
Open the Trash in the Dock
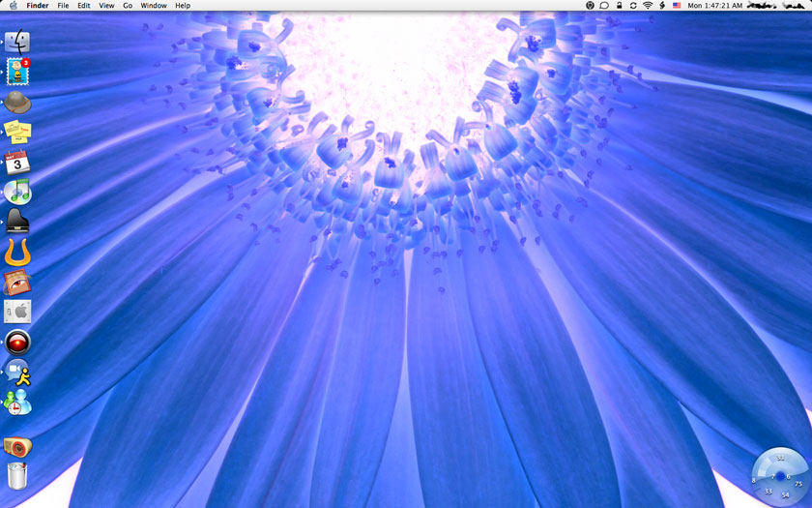[x=17, y=475]
